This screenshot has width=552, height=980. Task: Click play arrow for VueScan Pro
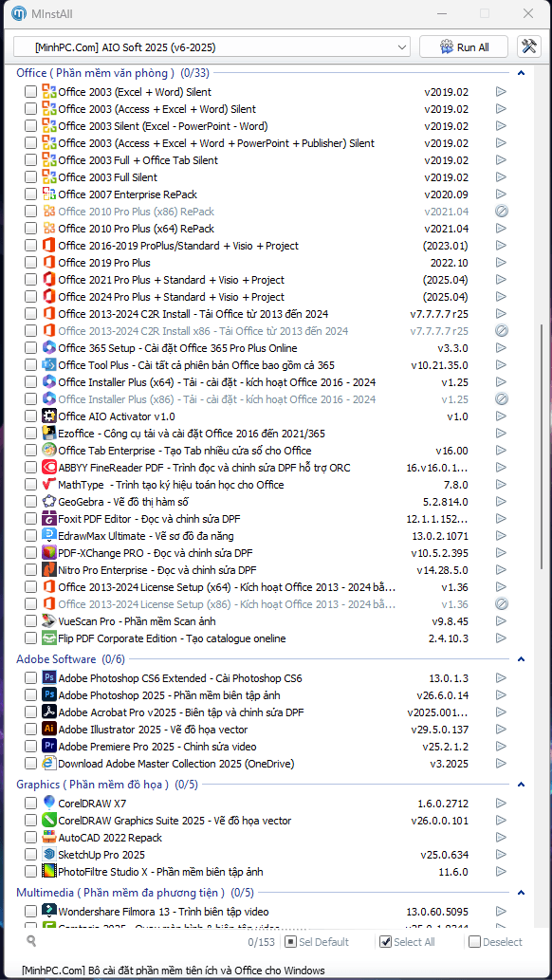point(501,621)
